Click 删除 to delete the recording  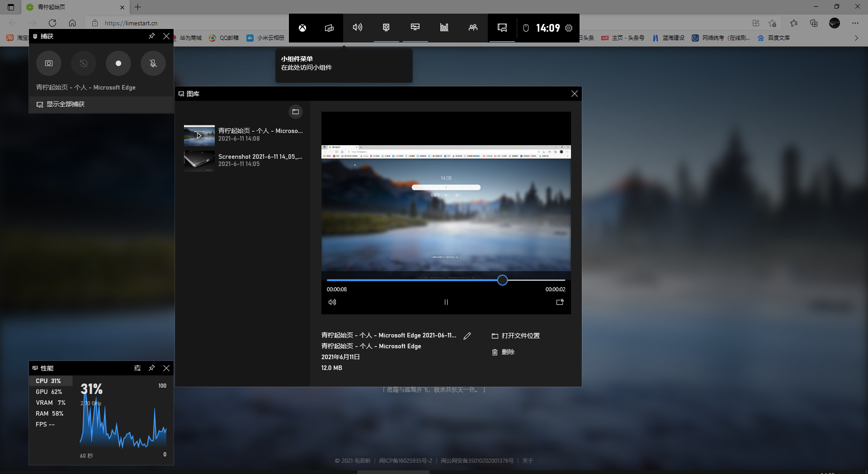point(508,352)
